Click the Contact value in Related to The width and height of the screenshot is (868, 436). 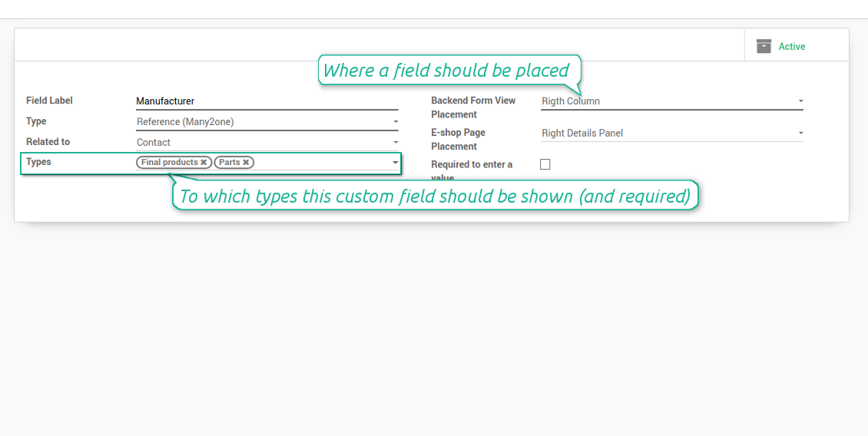154,142
